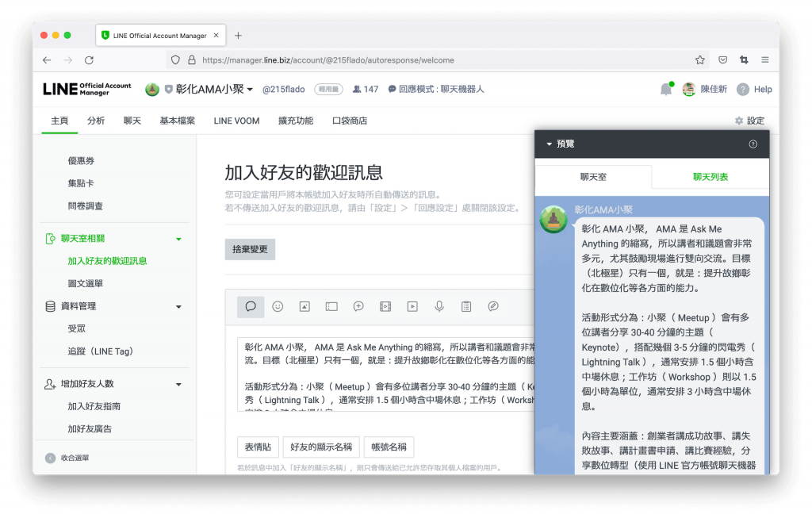This screenshot has width=812, height=518.
Task: Collapse the 資料管理 sidebar section
Action: coord(178,307)
